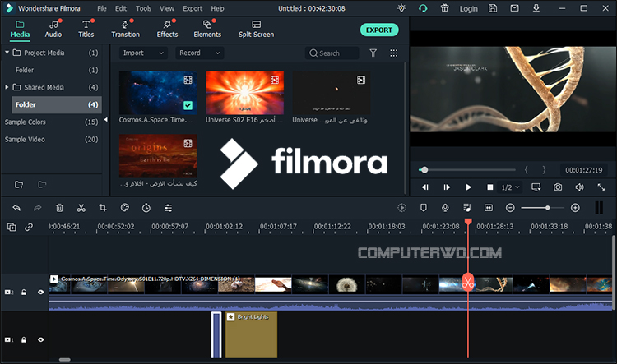Click the redo arrow in timeline toolbar

[37, 208]
